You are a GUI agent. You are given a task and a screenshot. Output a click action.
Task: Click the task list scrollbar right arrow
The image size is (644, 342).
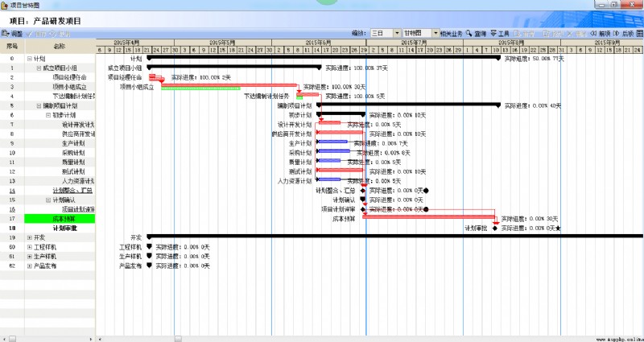pos(91,339)
